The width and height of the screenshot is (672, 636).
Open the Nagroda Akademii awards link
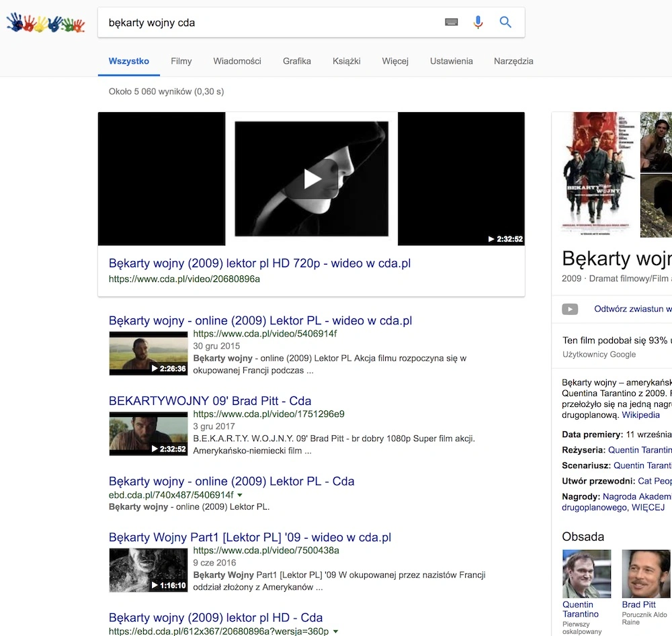[x=637, y=496]
